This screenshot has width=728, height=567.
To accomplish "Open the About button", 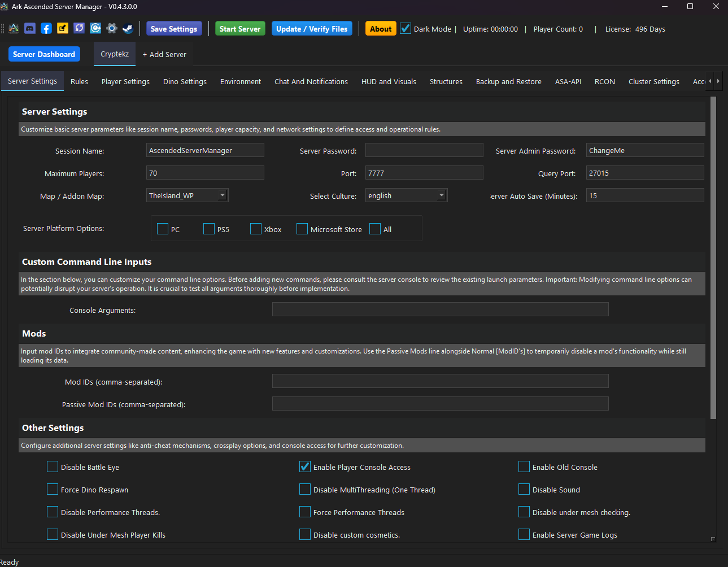I will pos(381,29).
